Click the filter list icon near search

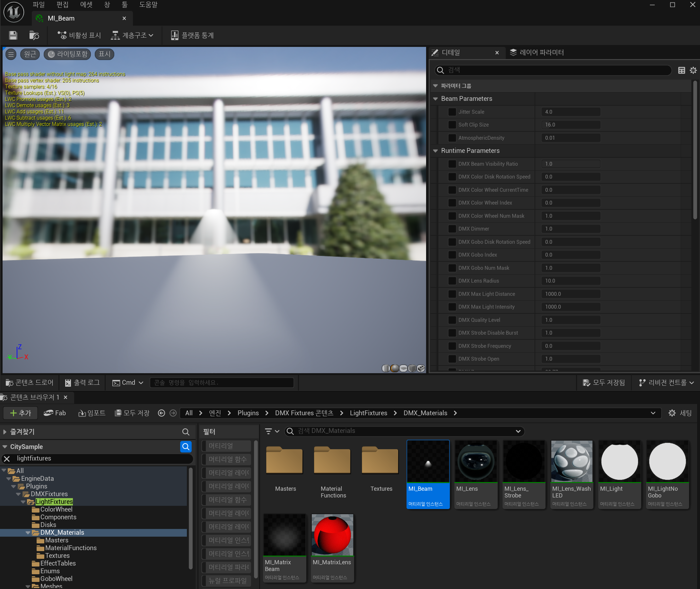(x=268, y=431)
